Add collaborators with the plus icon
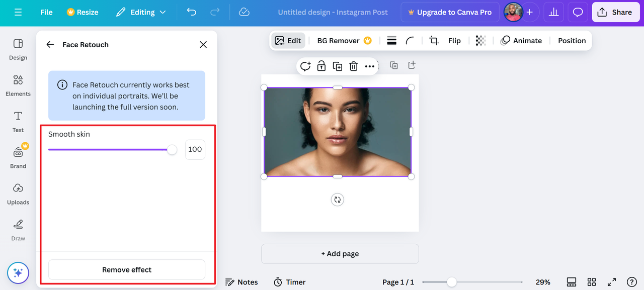 [529, 12]
